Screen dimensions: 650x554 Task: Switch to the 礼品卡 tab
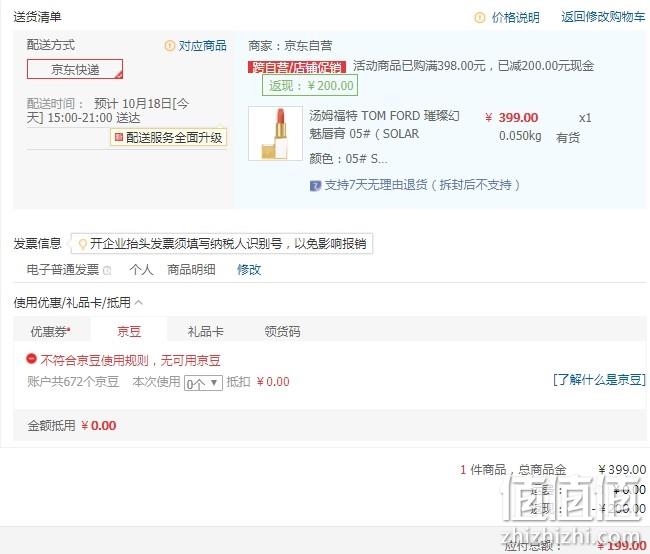coord(206,331)
